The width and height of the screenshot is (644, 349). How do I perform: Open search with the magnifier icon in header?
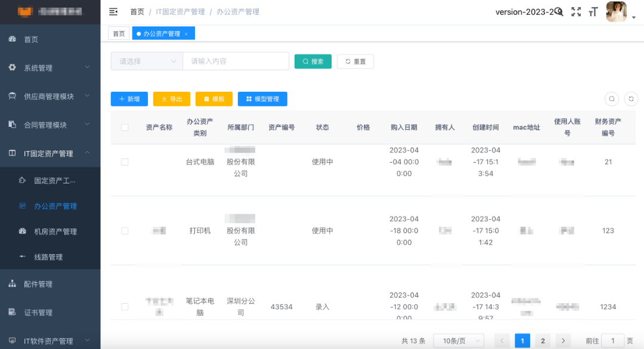(559, 11)
